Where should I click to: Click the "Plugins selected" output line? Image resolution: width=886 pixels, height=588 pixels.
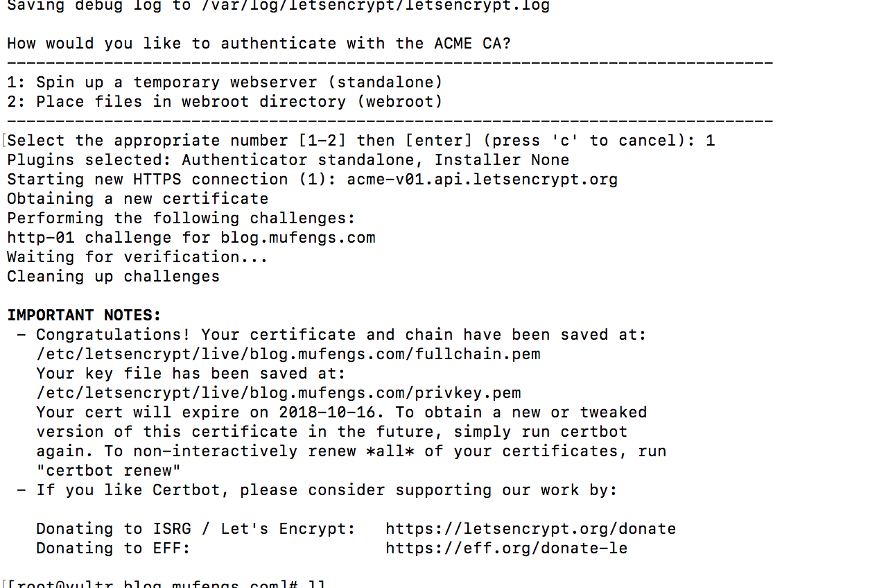click(288, 160)
